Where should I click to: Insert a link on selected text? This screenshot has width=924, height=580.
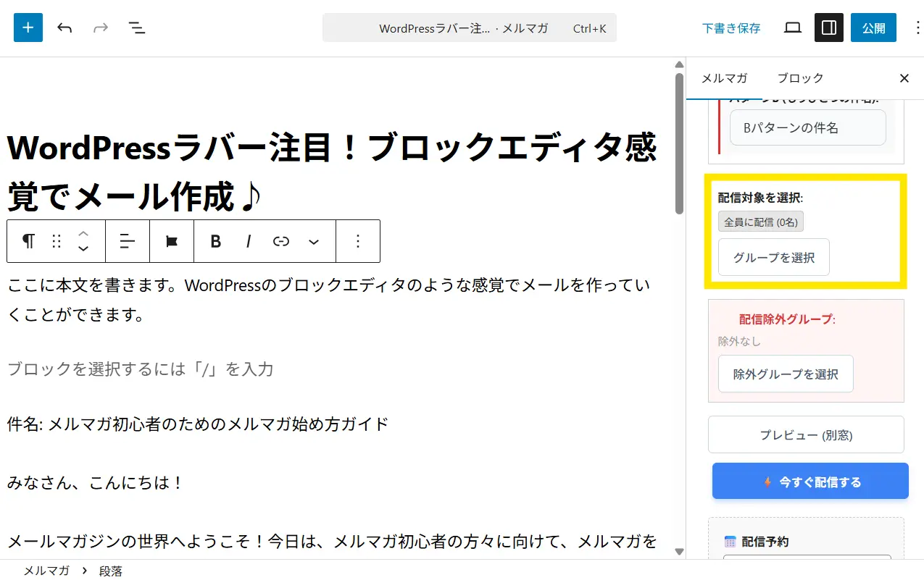281,241
